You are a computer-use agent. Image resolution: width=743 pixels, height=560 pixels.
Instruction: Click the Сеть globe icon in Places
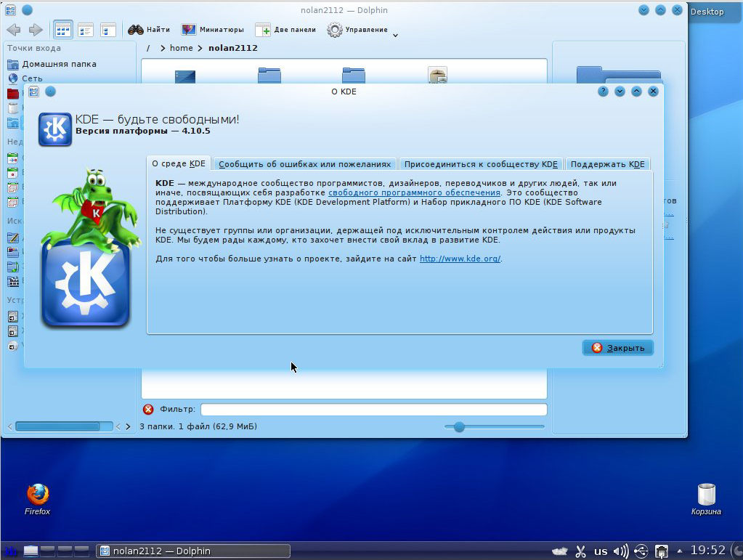coord(13,78)
